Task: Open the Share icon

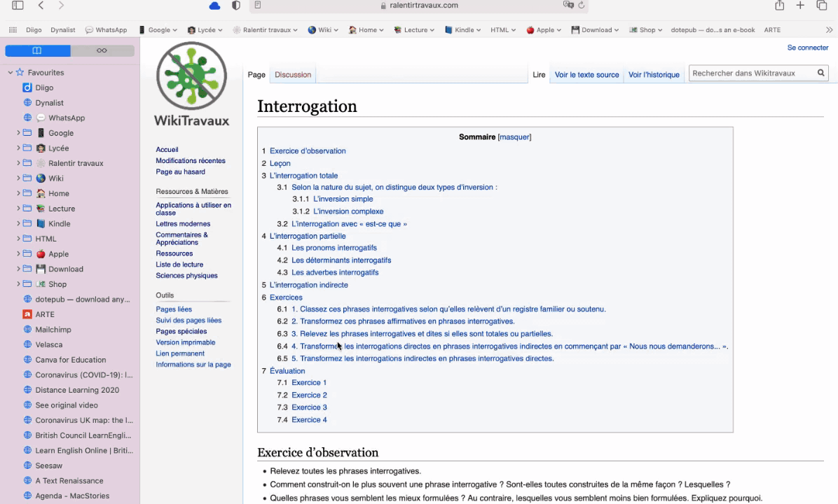Action: pyautogui.click(x=780, y=6)
